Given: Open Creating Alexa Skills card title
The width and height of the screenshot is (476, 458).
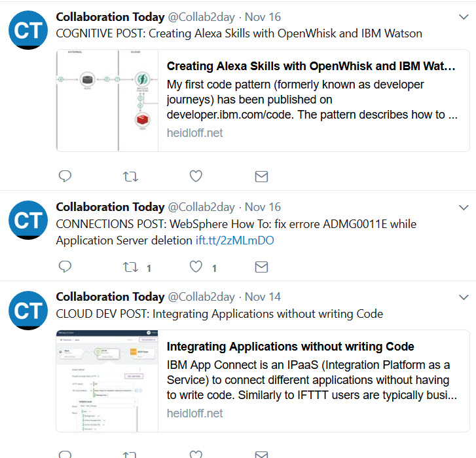Looking at the screenshot, I should pos(311,66).
